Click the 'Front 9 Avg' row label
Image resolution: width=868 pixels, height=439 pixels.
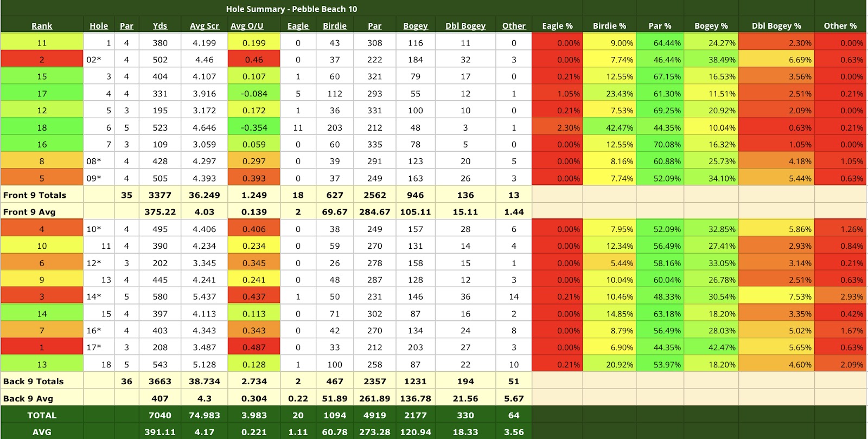[x=29, y=212]
